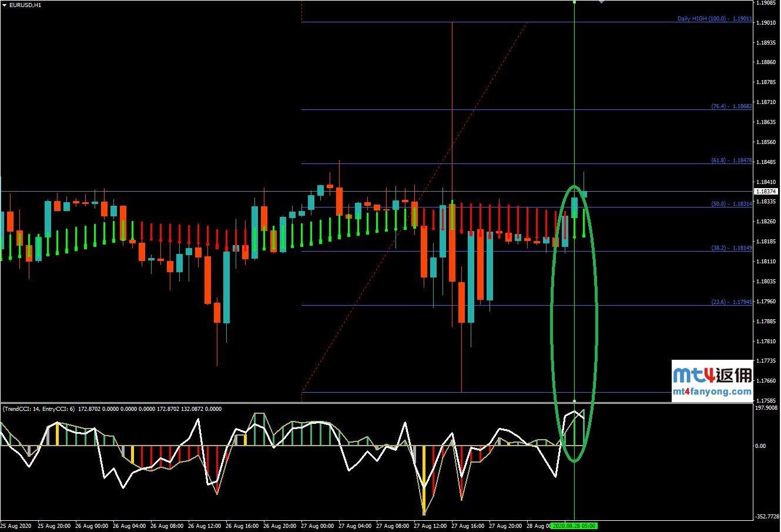781x532 pixels.
Task: Click the 0.00 level on the indicator scale
Action: point(760,446)
